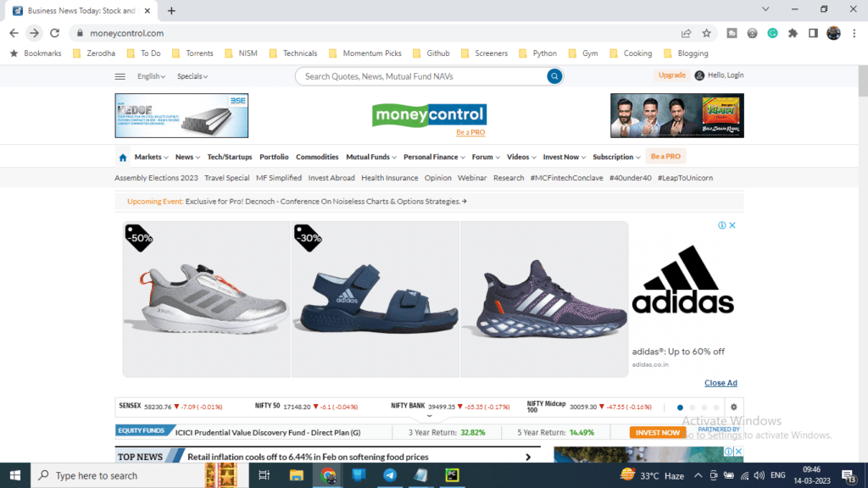Expand the Specials dropdown
Viewport: 868px width, 488px height.
192,76
